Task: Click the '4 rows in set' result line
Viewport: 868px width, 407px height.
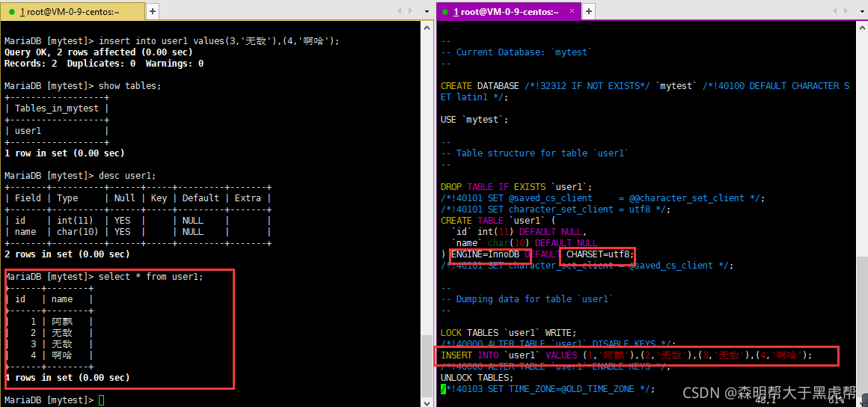Action: [x=67, y=378]
